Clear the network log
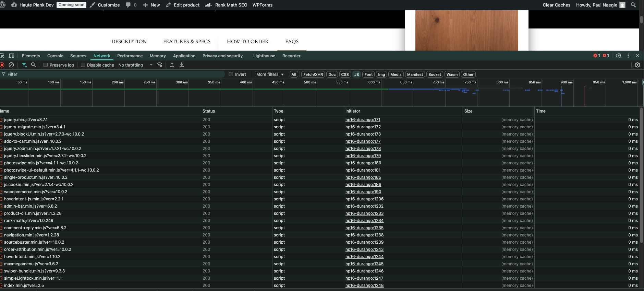 11,65
